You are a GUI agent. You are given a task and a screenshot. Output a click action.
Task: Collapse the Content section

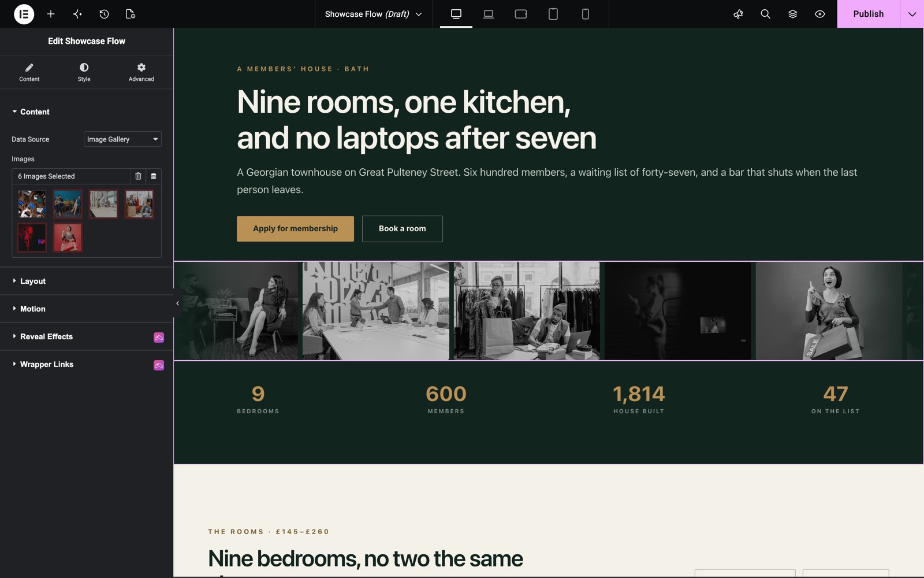[87, 112]
